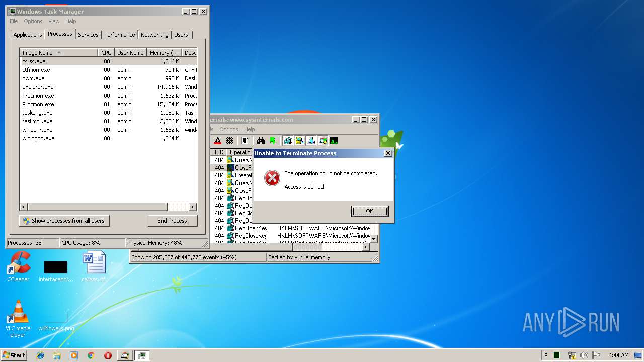
Task: Select csrss.exe process row
Action: (x=108, y=61)
